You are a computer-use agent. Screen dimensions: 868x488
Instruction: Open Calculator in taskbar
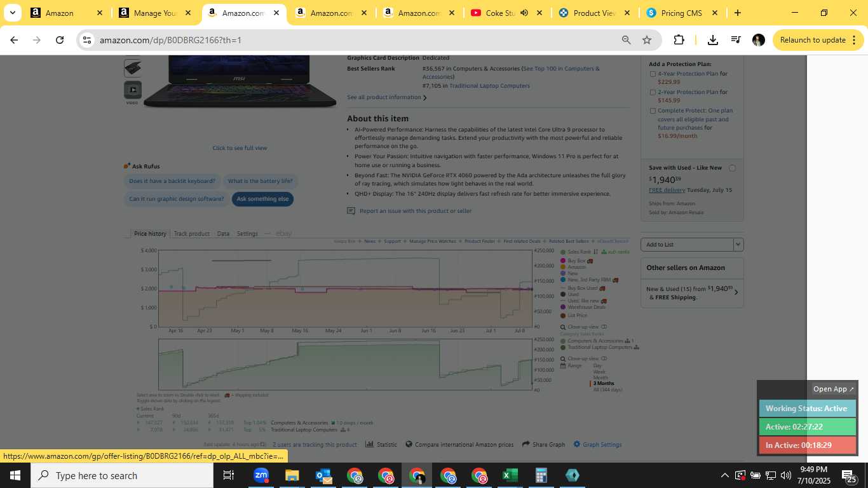[541, 475]
